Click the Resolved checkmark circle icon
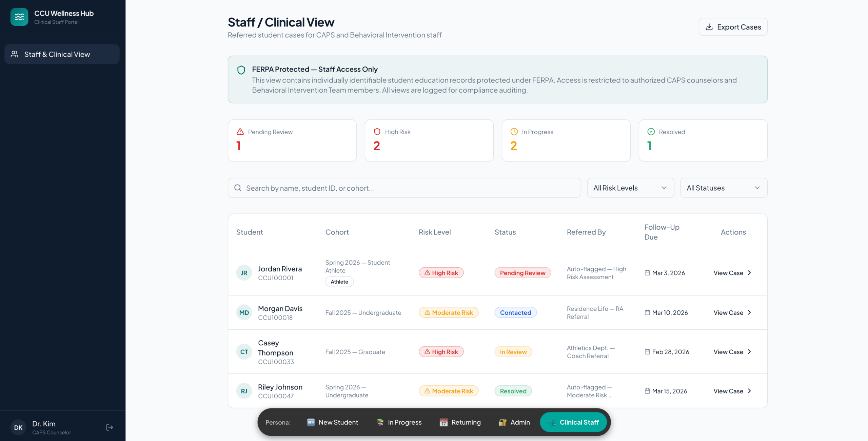 point(651,132)
